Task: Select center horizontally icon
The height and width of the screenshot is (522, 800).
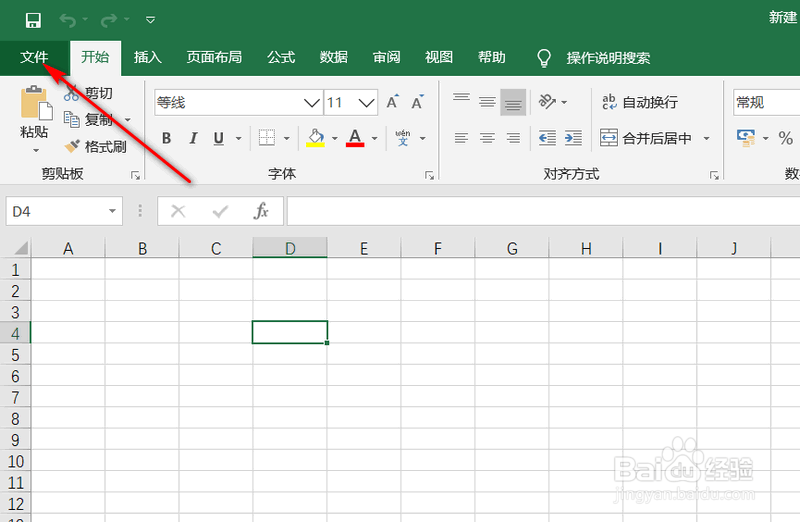Action: click(487, 138)
